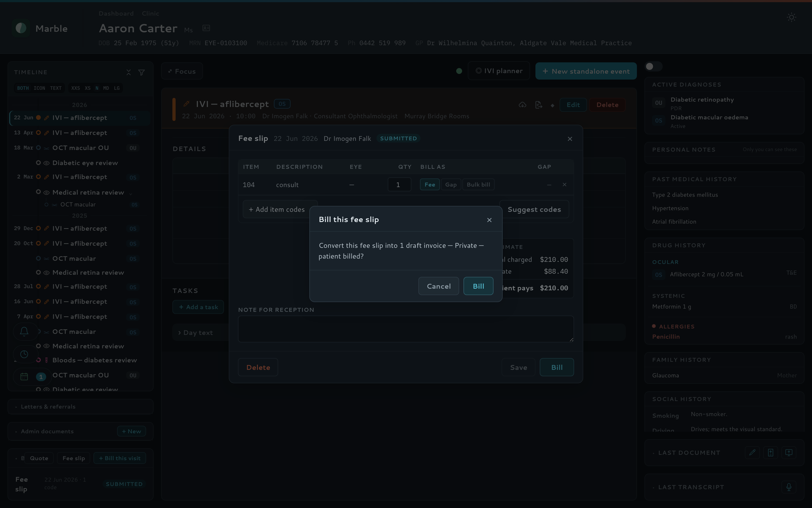Click diamond marker icon on event header
The height and width of the screenshot is (508, 812).
tap(552, 105)
